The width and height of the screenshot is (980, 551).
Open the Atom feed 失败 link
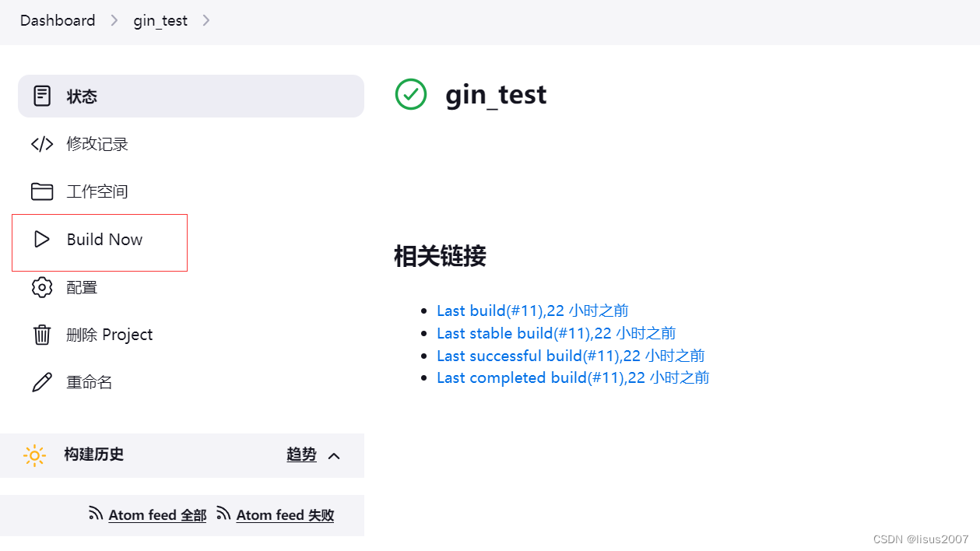click(285, 514)
